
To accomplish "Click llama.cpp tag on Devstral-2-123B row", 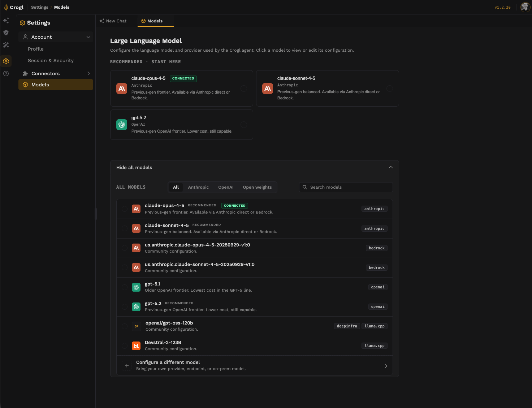I will point(375,345).
